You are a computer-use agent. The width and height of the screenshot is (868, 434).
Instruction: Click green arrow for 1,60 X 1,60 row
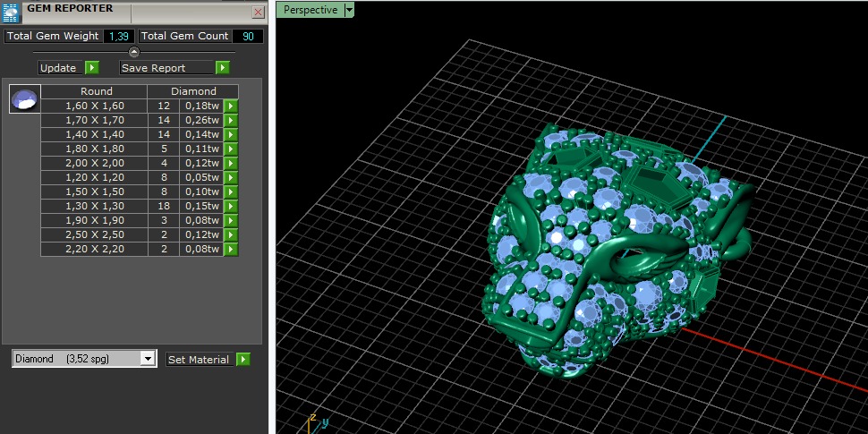(231, 106)
